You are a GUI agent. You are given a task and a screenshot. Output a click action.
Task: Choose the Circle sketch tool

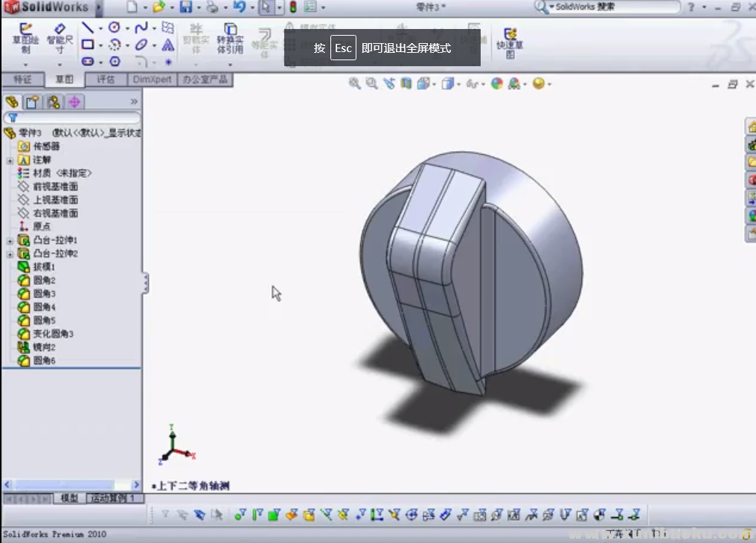click(x=114, y=28)
